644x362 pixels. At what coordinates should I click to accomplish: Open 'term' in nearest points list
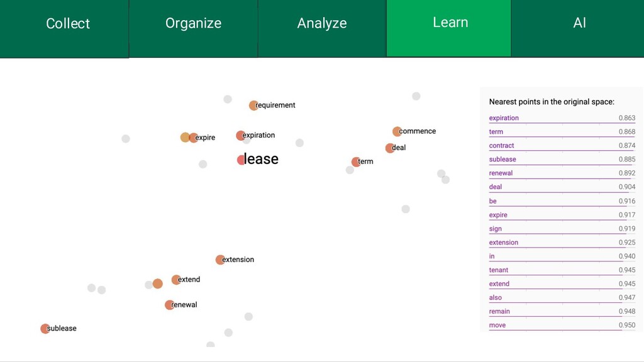(x=496, y=132)
